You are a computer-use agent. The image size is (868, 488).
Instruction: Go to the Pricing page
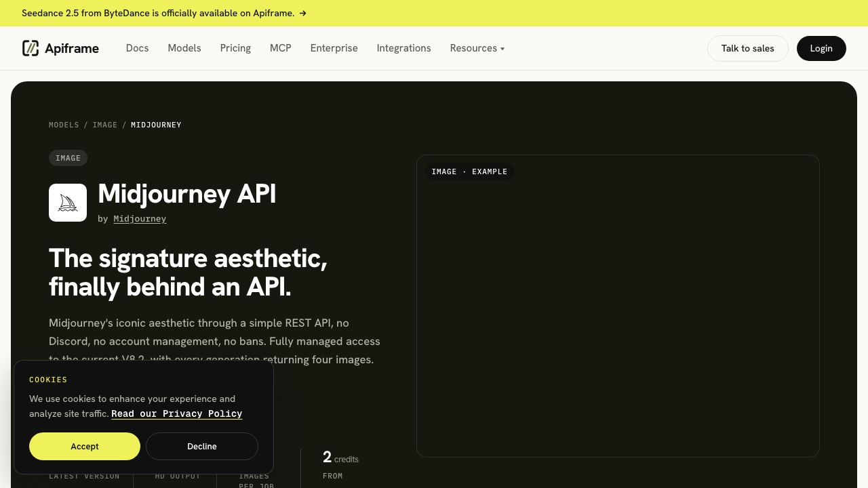(x=235, y=48)
